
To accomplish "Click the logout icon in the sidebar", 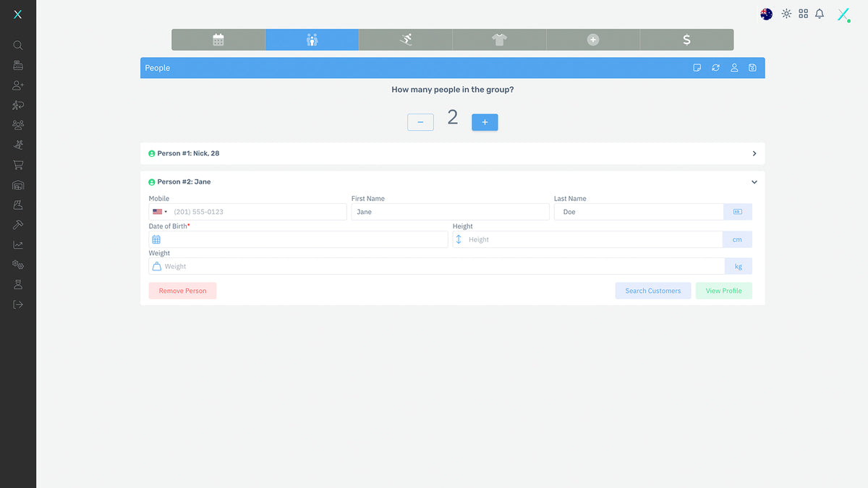I will click(18, 304).
